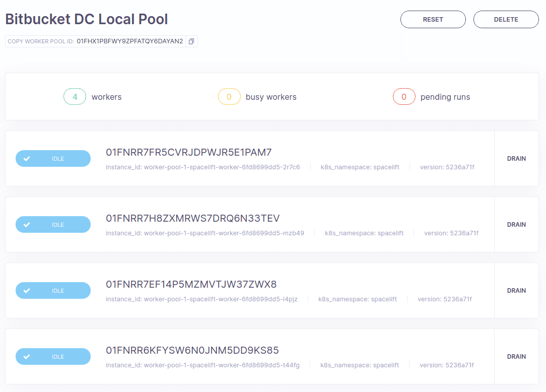Click version 5236a71f of worker ending ZWX8
This screenshot has width=546, height=392.
point(445,299)
